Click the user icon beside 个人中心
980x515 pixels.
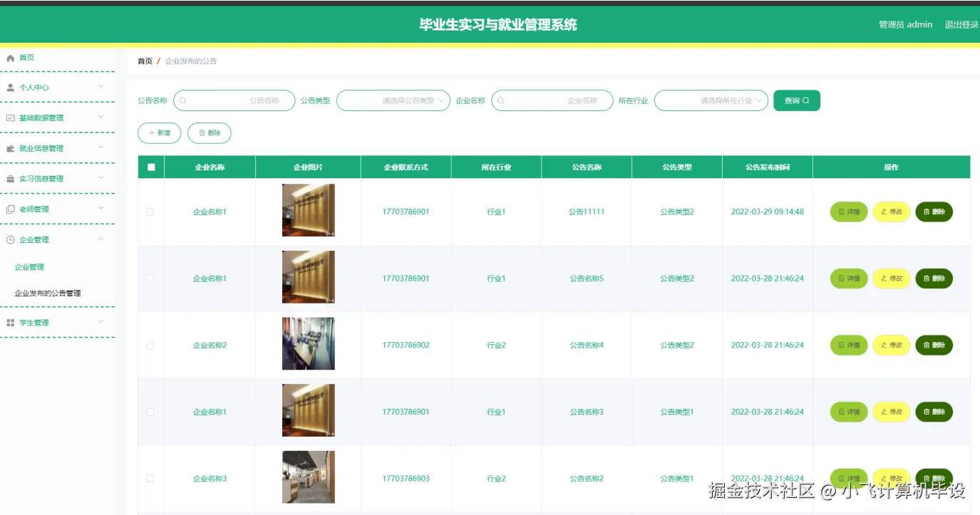point(10,88)
